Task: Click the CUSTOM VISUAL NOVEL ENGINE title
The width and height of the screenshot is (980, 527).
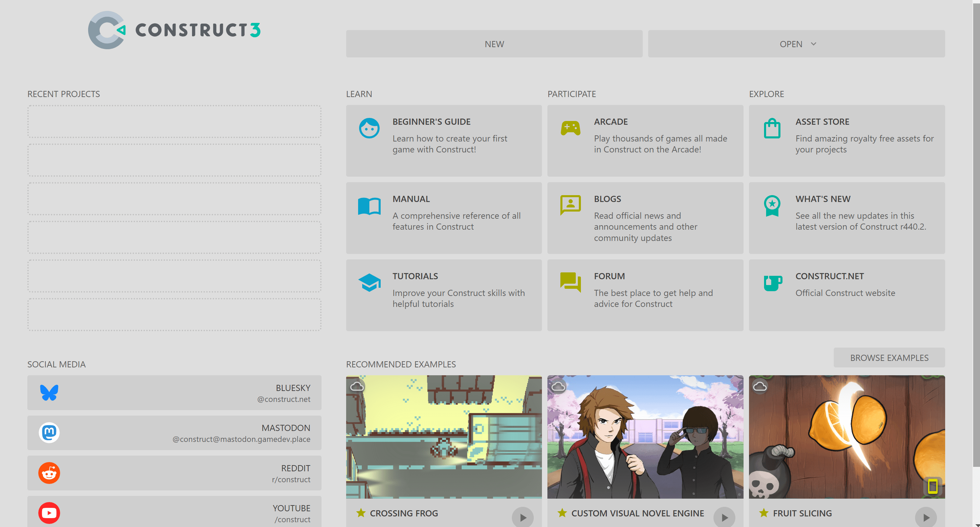Action: [x=637, y=513]
